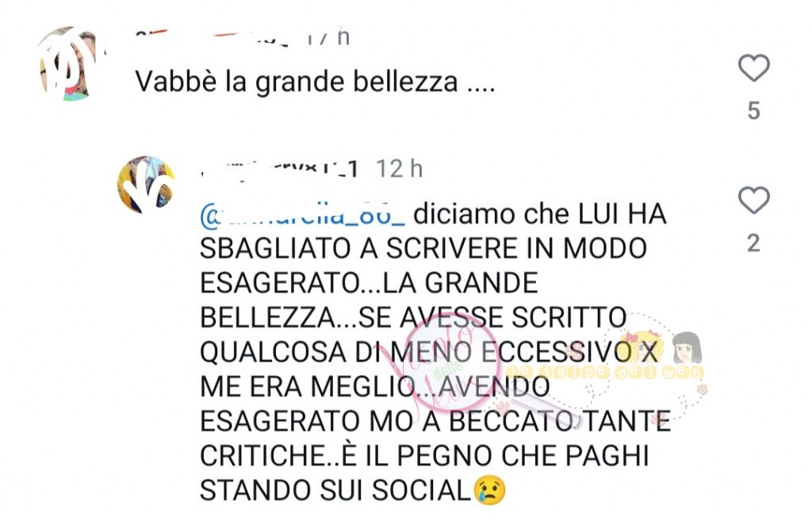
Task: Click the crying emoji after SOCIAL
Action: [489, 490]
